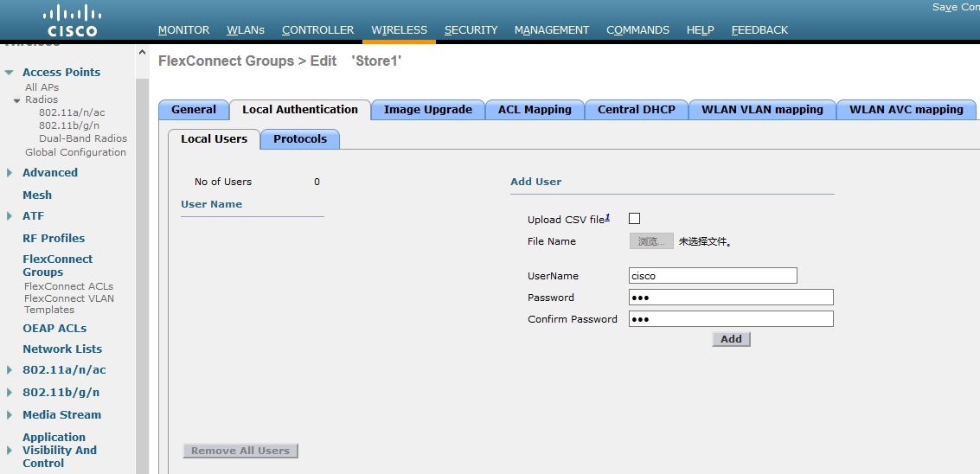Expand the 802.11b/g/n section arrow
This screenshot has height=474, width=980.
point(10,393)
